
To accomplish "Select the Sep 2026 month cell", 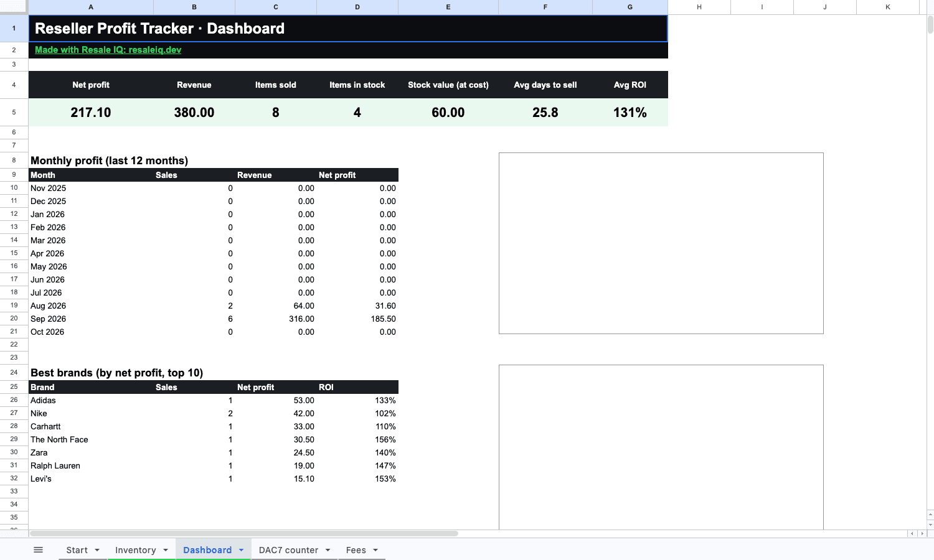I will [91, 319].
